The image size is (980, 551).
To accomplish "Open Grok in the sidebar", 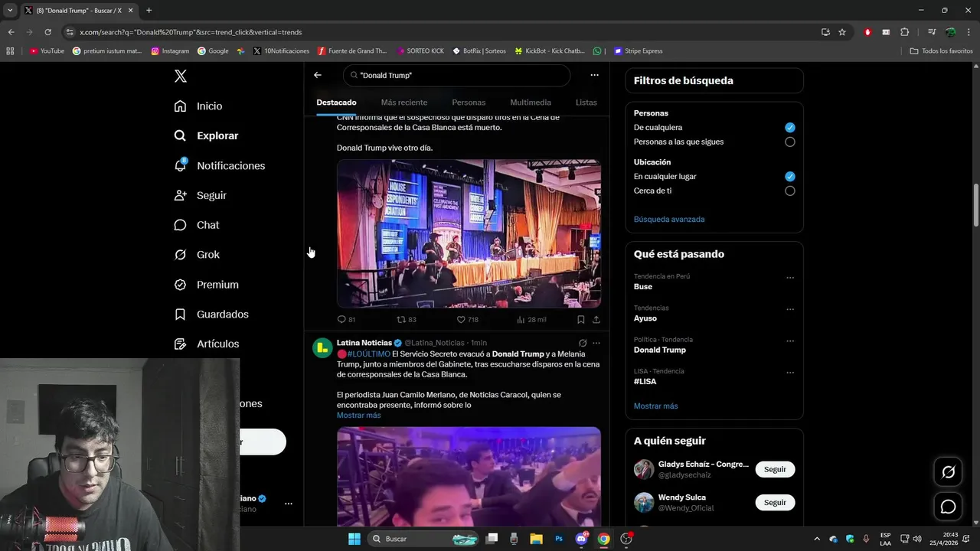I will (x=196, y=255).
